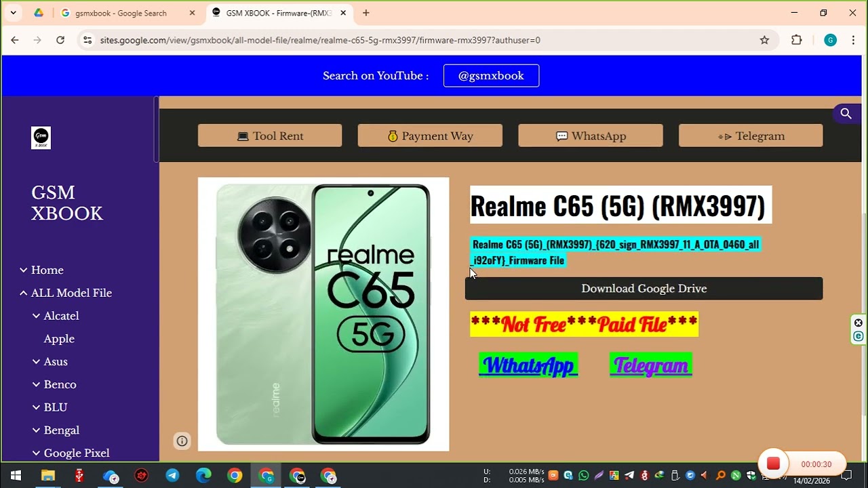Open File Explorer from the taskbar
Viewport: 868px width, 488px height.
point(47,476)
